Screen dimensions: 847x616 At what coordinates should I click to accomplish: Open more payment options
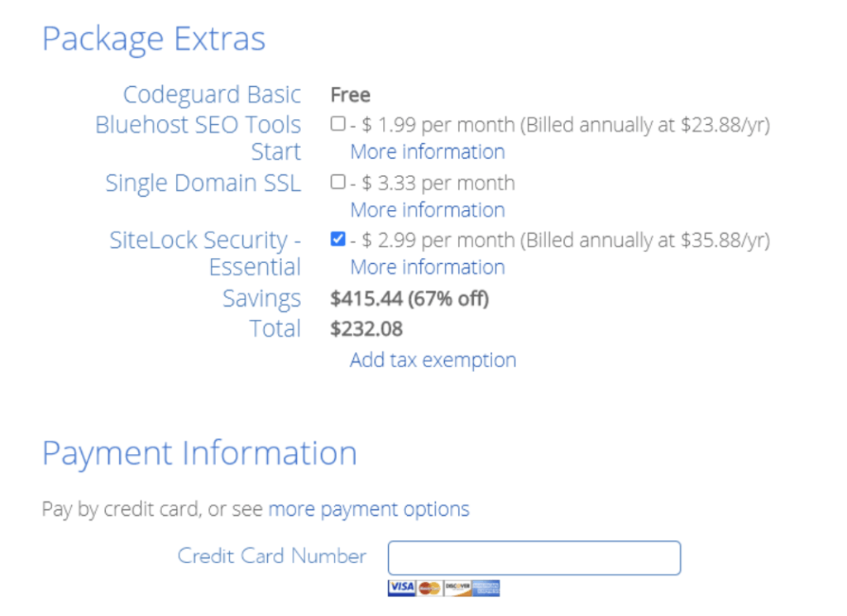(x=368, y=508)
